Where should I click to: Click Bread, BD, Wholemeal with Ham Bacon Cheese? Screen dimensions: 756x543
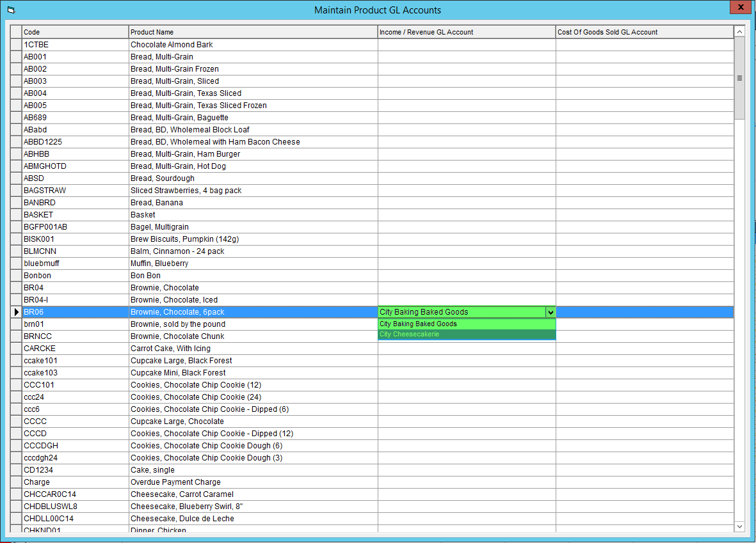click(x=253, y=141)
